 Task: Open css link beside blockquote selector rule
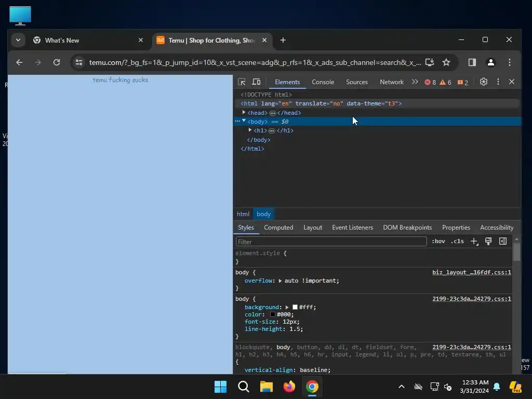[x=472, y=347]
